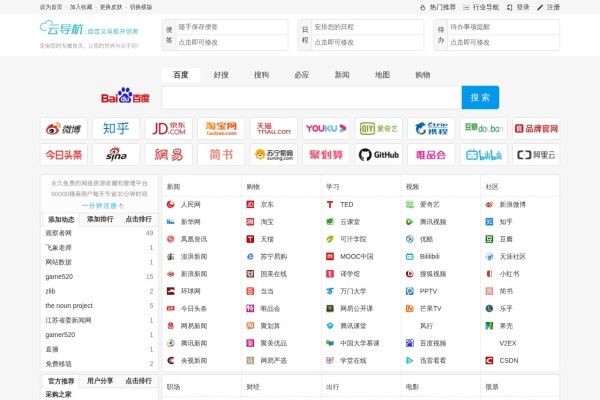The width and height of the screenshot is (600, 400).
Task: Open the sina logo tile
Action: [116, 155]
